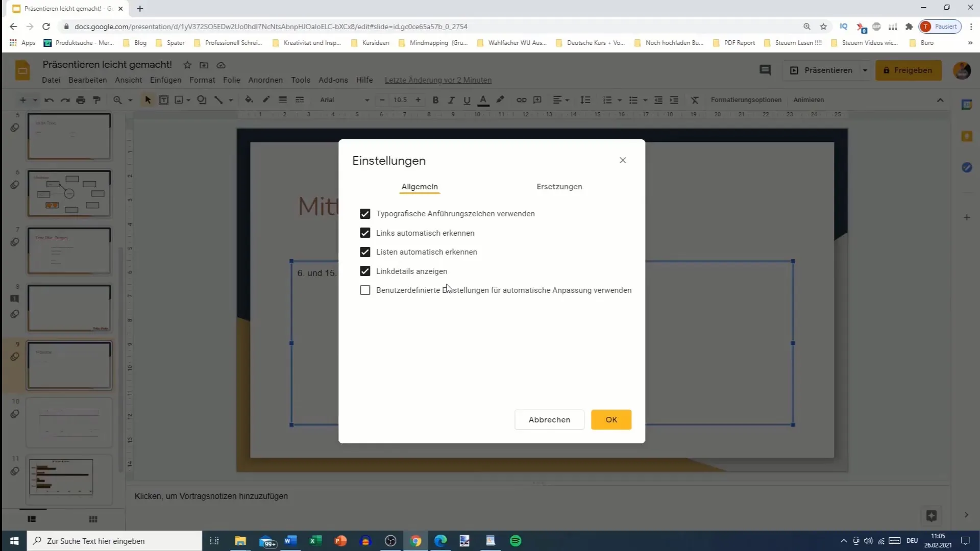
Task: Increase the font size with plus
Action: 418,100
